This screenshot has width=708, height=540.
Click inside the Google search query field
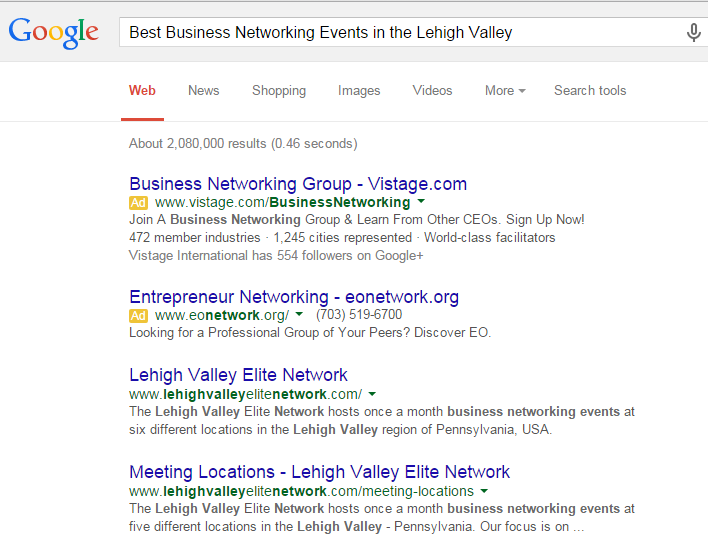pyautogui.click(x=402, y=33)
